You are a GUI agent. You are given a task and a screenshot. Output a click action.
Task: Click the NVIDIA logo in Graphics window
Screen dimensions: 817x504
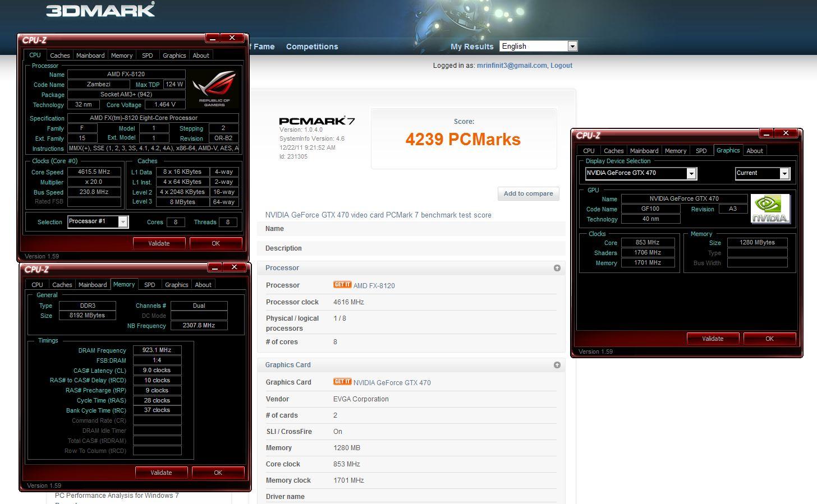(x=770, y=209)
